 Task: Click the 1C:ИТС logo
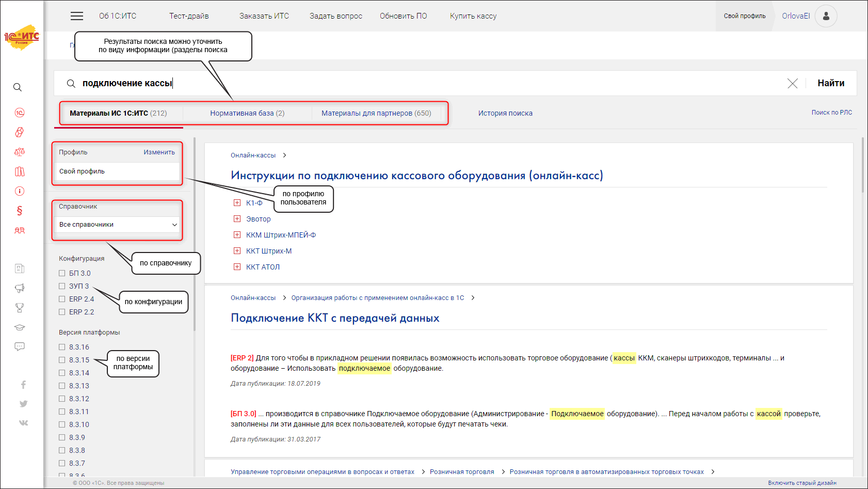pos(22,37)
